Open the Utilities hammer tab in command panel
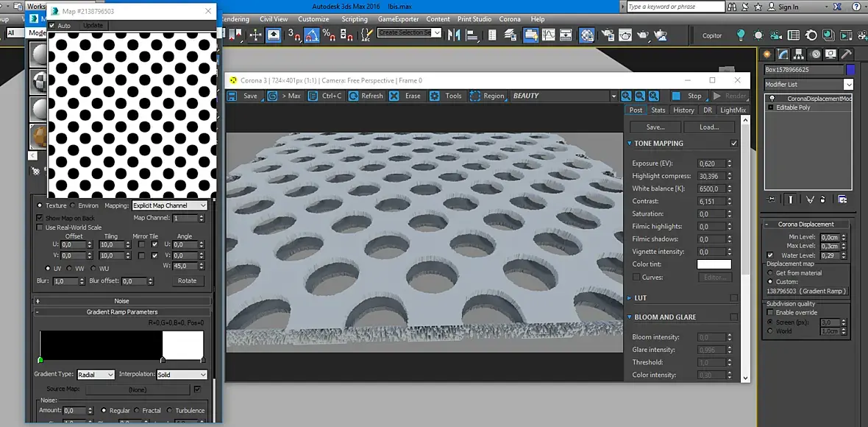Image resolution: width=868 pixels, height=427 pixels. (x=847, y=54)
